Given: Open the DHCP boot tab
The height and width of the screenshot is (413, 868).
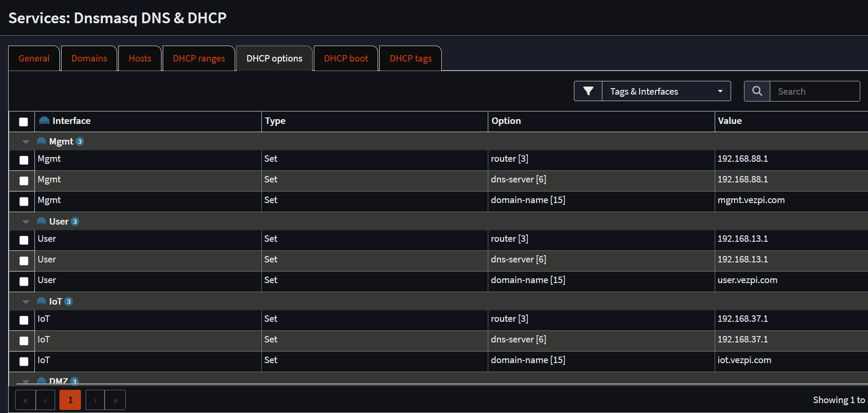Looking at the screenshot, I should click(x=346, y=58).
